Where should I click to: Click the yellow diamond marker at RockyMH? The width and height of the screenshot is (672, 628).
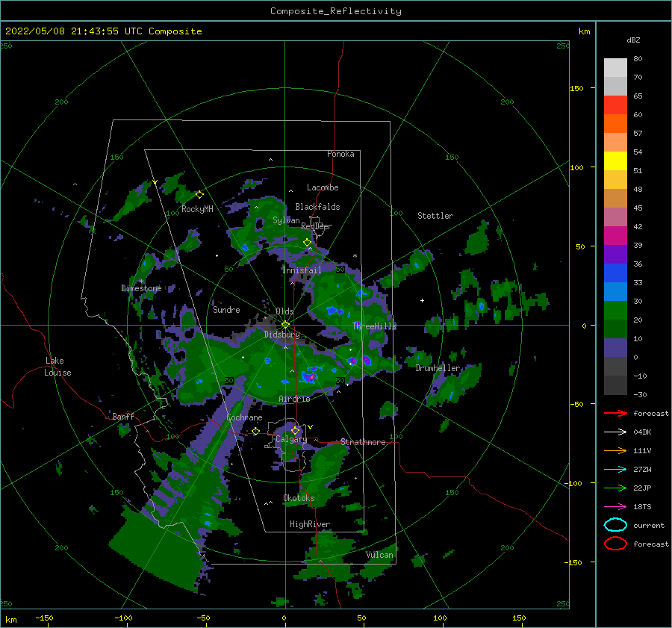199,195
